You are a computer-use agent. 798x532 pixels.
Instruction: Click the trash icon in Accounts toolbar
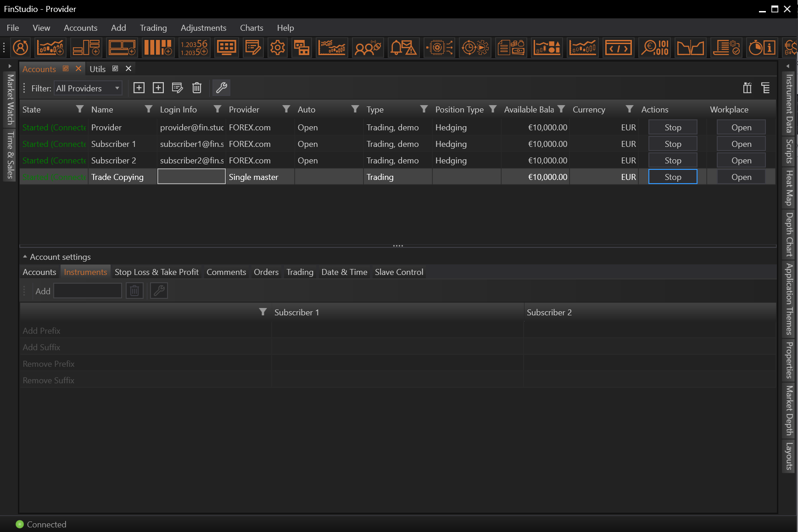[x=197, y=88]
